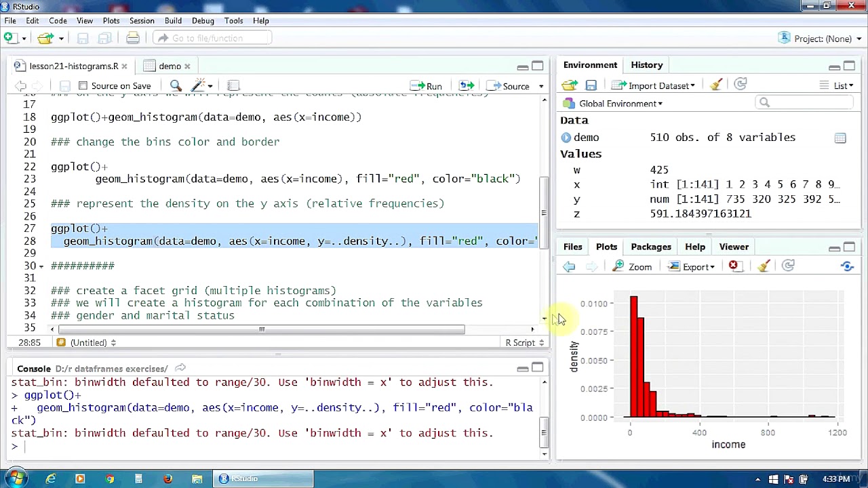This screenshot has width=868, height=488.
Task: Click the editor back navigation arrow
Action: point(20,85)
